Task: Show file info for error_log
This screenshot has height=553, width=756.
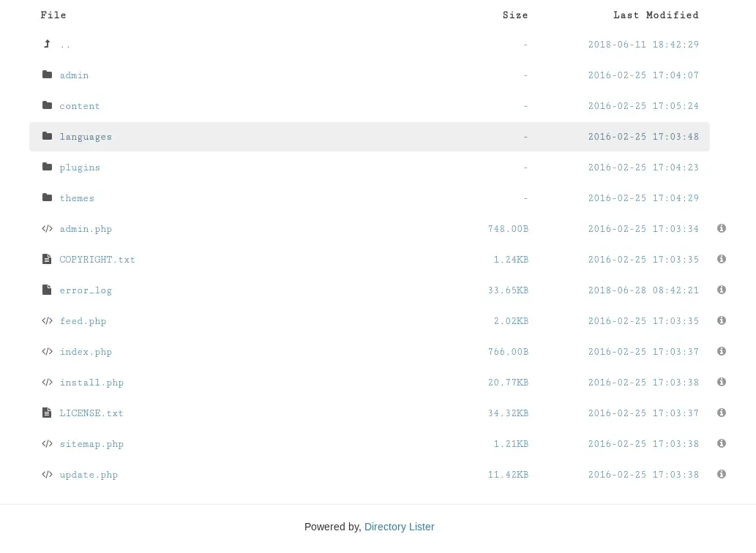Action: coord(722,290)
